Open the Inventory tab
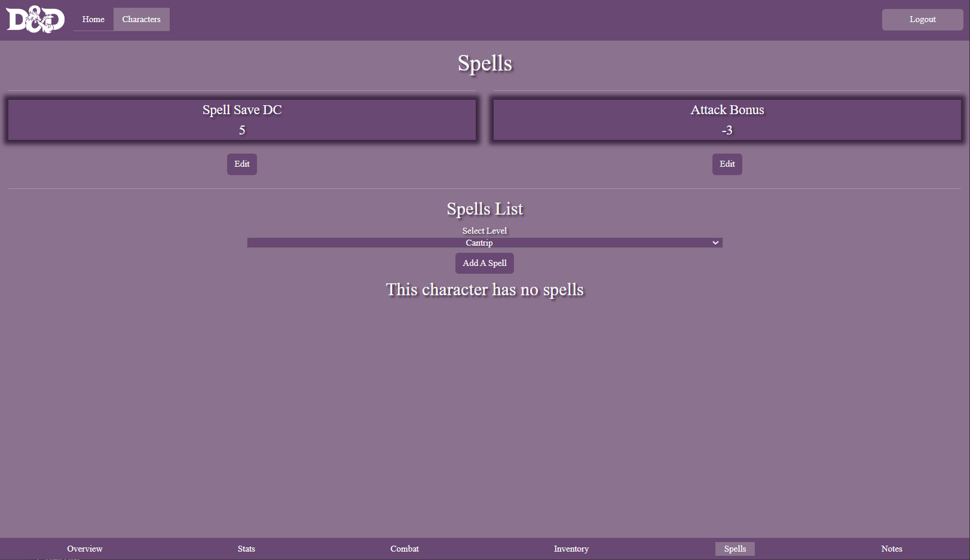The width and height of the screenshot is (970, 560). point(571,549)
